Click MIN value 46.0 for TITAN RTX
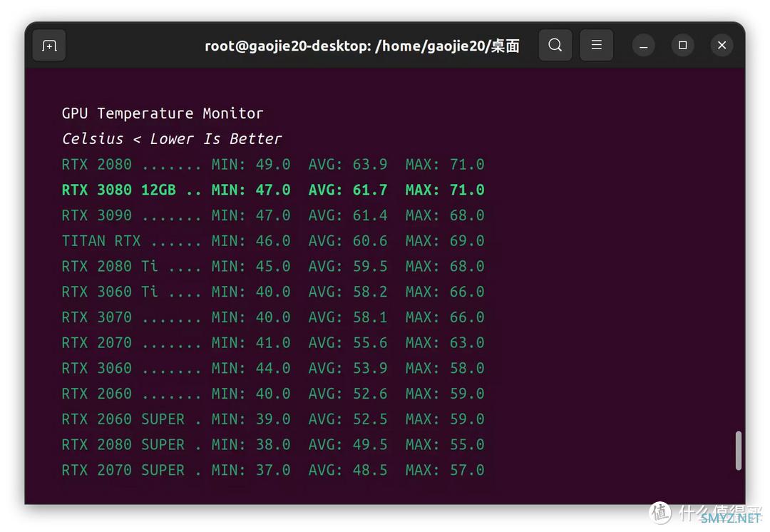This screenshot has height=532, width=770. click(273, 241)
